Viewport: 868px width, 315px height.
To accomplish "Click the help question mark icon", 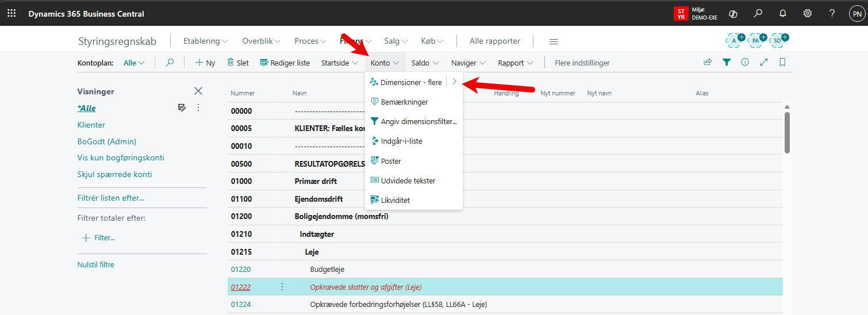I will coord(832,14).
